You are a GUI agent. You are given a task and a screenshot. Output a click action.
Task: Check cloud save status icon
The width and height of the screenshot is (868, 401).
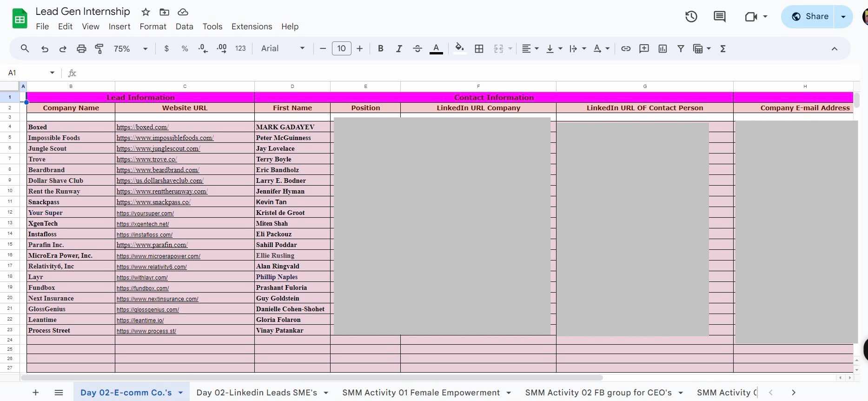pos(183,12)
